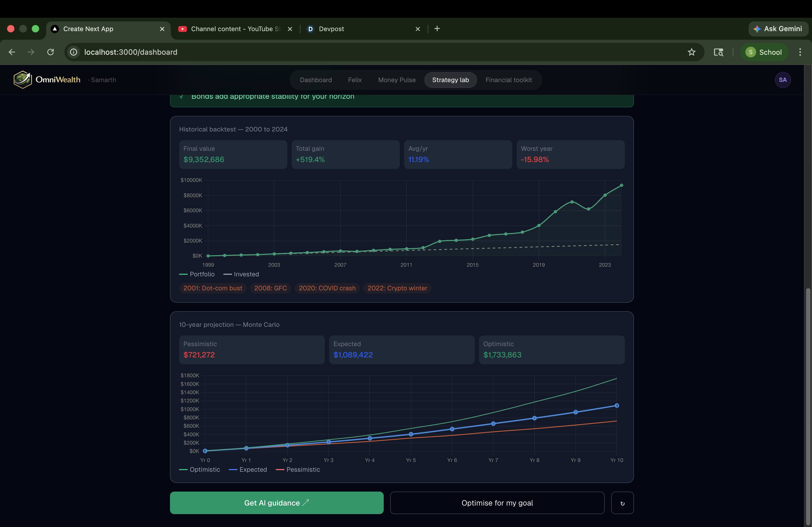
Task: View site information icon in address bar
Action: [74, 52]
